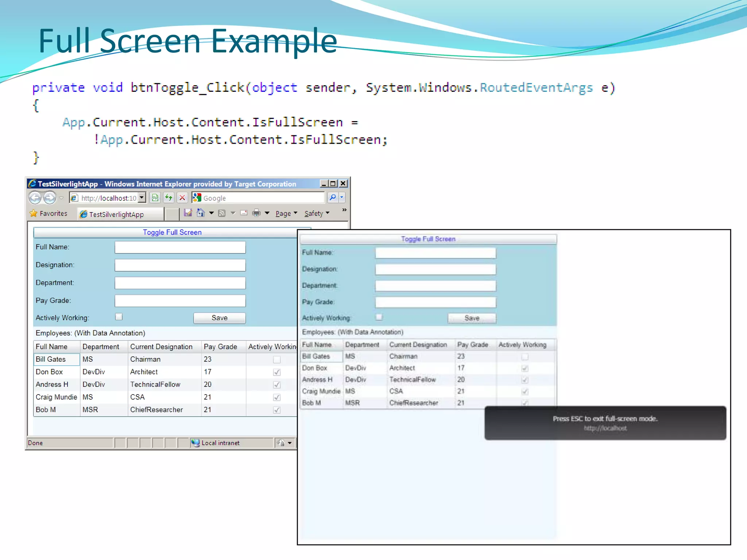The width and height of the screenshot is (747, 560).
Task: Click the Home toolbar icon
Action: [201, 213]
